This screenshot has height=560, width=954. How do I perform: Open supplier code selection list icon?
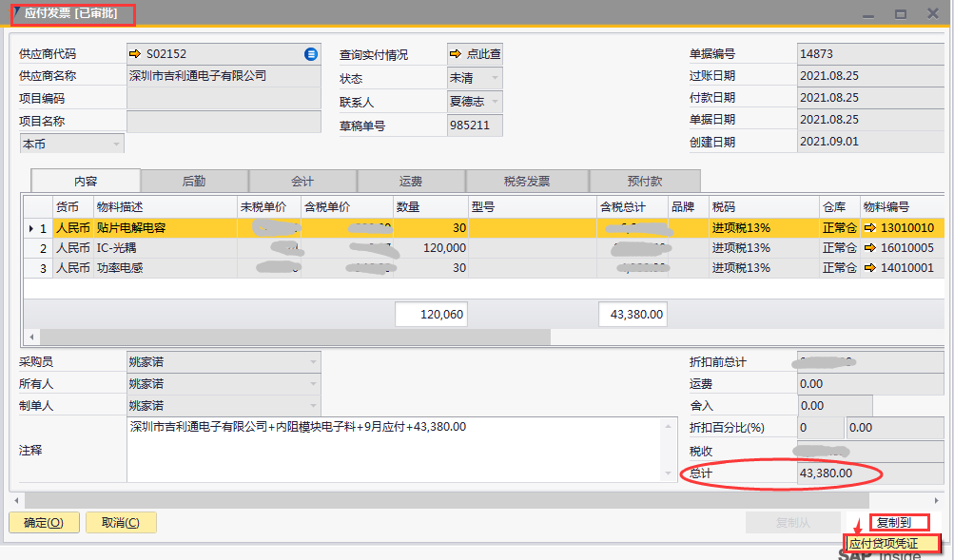(311, 54)
